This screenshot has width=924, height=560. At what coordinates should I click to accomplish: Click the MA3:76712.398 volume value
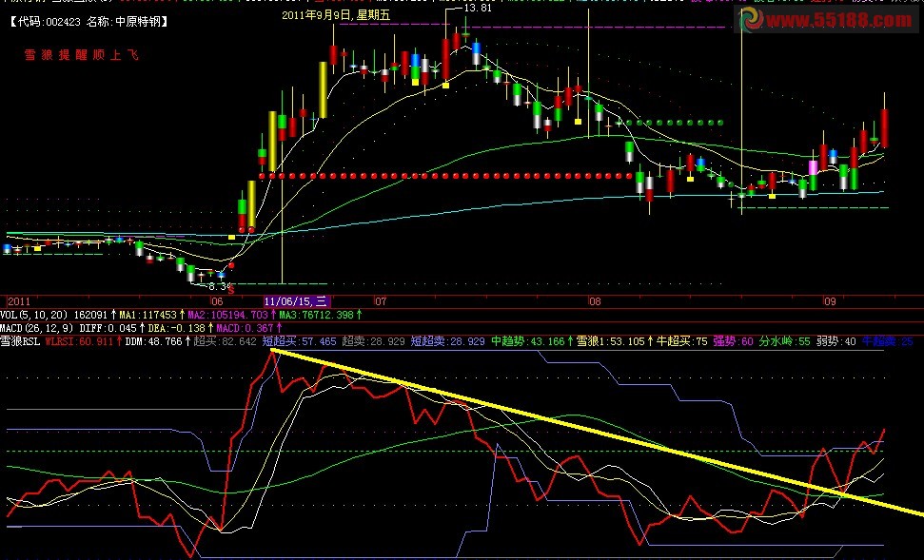tap(316, 315)
